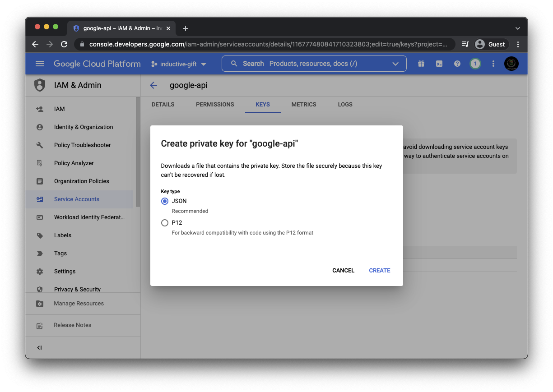This screenshot has height=392, width=553.
Task: Open Chrome three-dot menu
Action: 518,44
